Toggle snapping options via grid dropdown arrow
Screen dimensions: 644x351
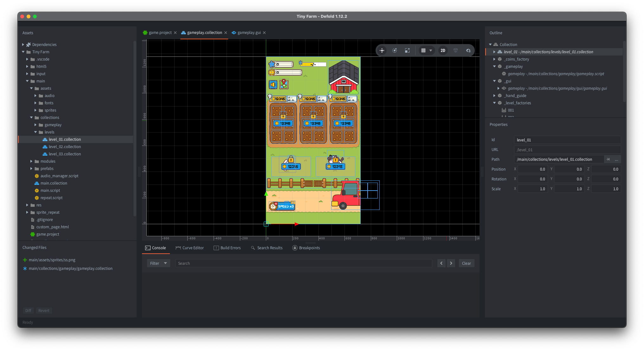pyautogui.click(x=431, y=50)
